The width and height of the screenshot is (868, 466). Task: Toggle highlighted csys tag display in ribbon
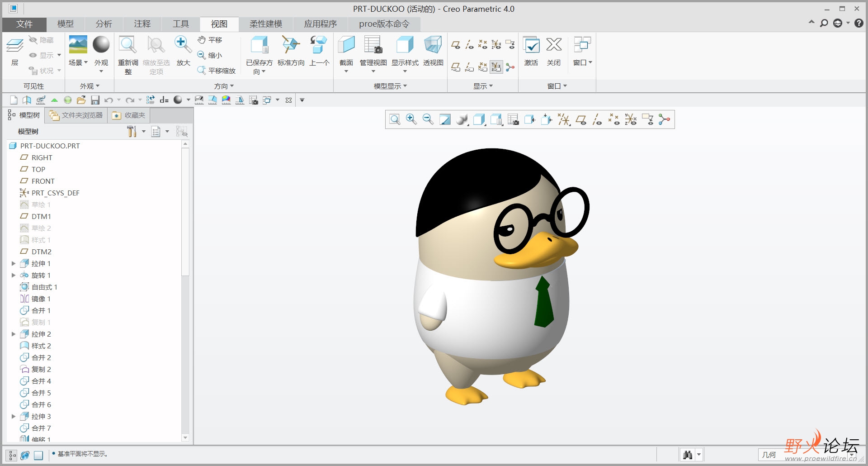coord(496,67)
